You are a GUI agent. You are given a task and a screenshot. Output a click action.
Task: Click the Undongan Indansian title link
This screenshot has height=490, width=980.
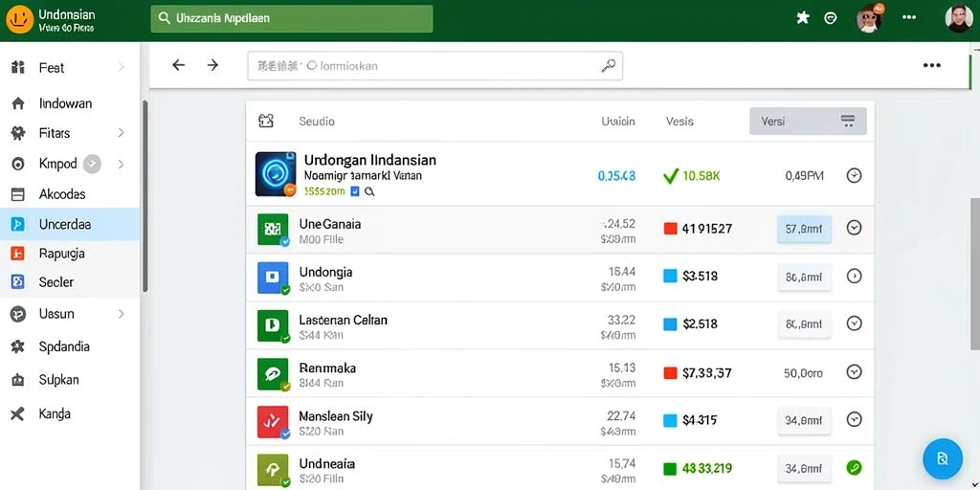point(370,160)
